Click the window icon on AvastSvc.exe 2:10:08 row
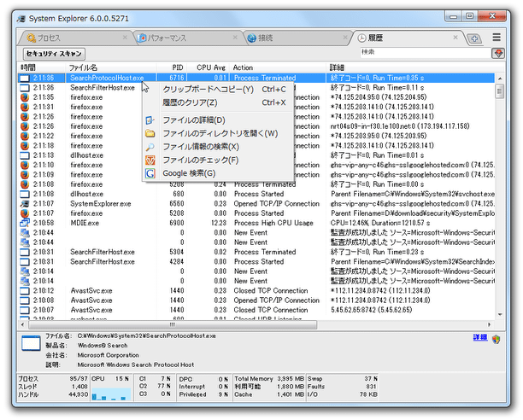The image size is (523, 420). point(25,300)
